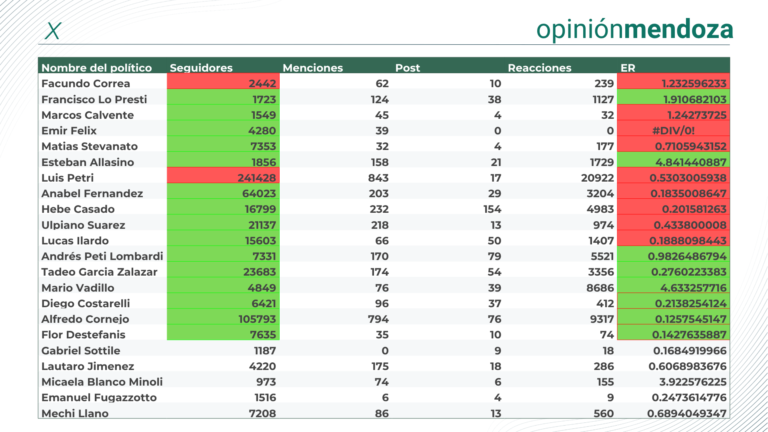The image size is (768, 432).
Task: Click the #DIV/0! error cell
Action: tap(673, 130)
